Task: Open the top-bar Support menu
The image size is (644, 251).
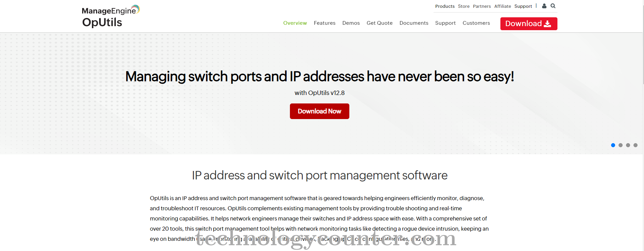Action: pos(523,6)
